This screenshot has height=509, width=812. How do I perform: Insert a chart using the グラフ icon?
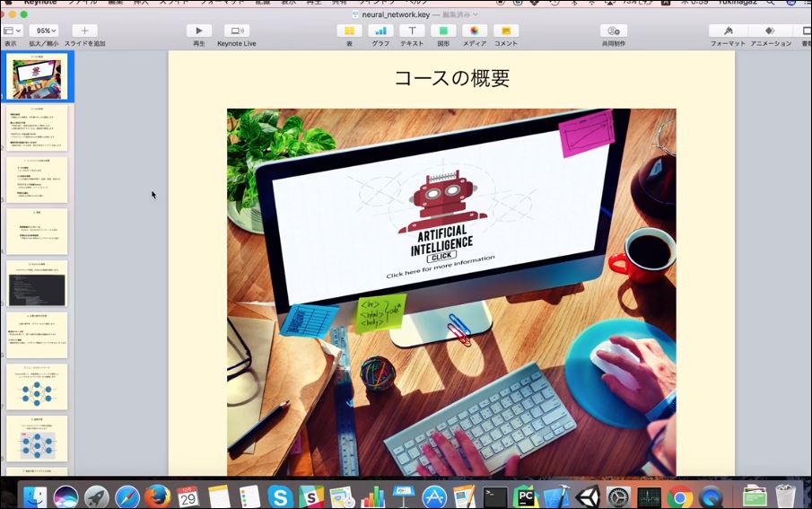coord(380,31)
